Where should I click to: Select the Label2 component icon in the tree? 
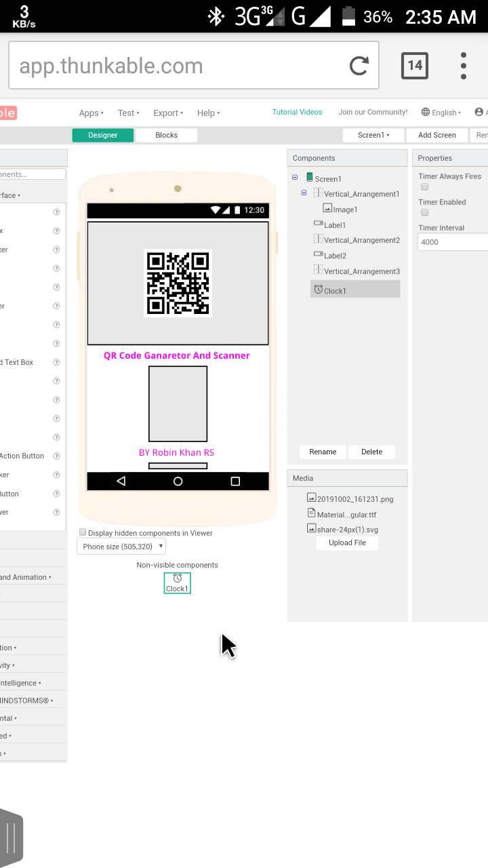click(319, 255)
